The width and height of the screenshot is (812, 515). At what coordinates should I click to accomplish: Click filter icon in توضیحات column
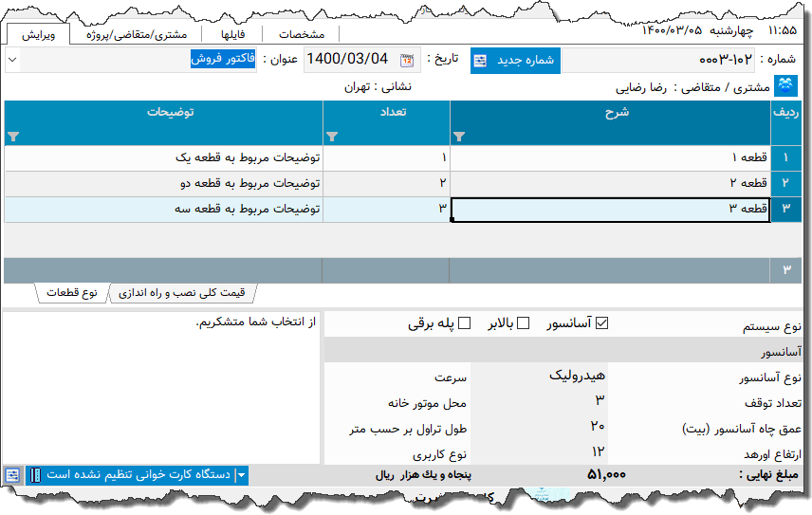(x=13, y=137)
